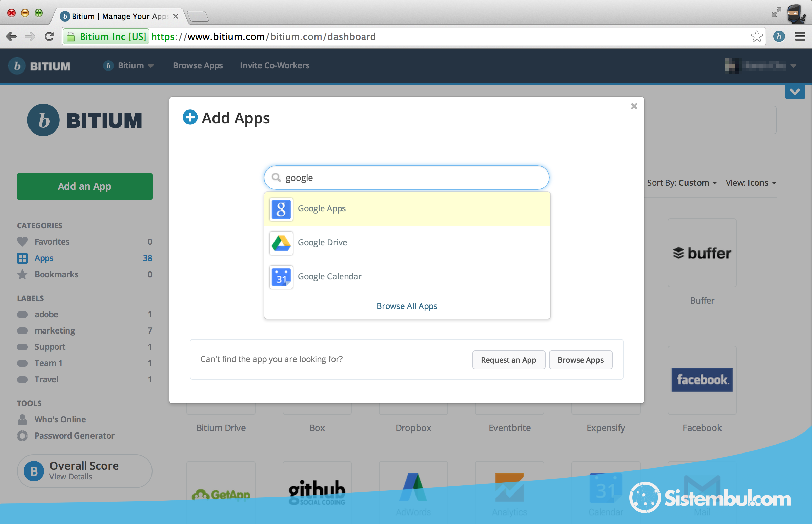Click the Apps grid icon in sidebar

coord(22,258)
